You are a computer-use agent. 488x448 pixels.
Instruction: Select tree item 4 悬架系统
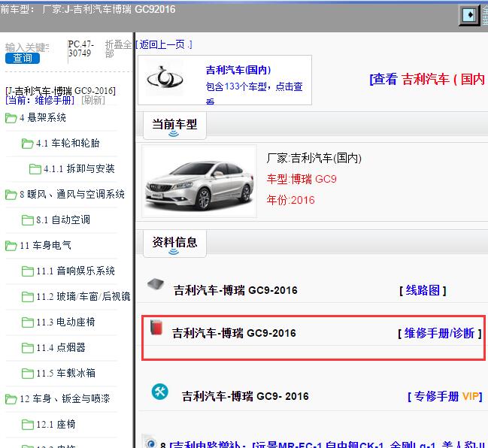[43, 117]
